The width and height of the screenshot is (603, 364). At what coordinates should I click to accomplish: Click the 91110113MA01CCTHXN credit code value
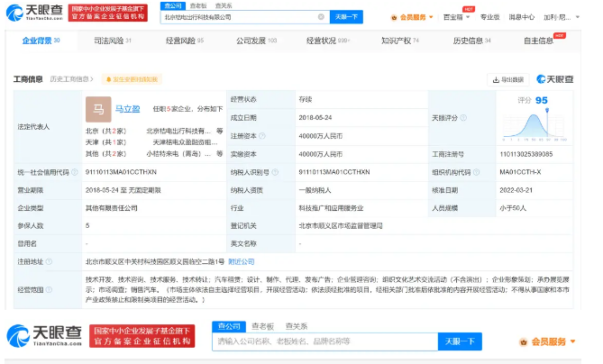pyautogui.click(x=121, y=172)
